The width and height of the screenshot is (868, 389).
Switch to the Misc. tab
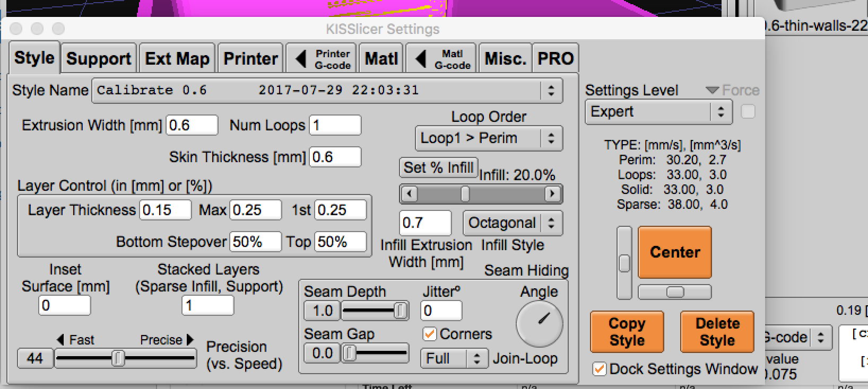505,58
